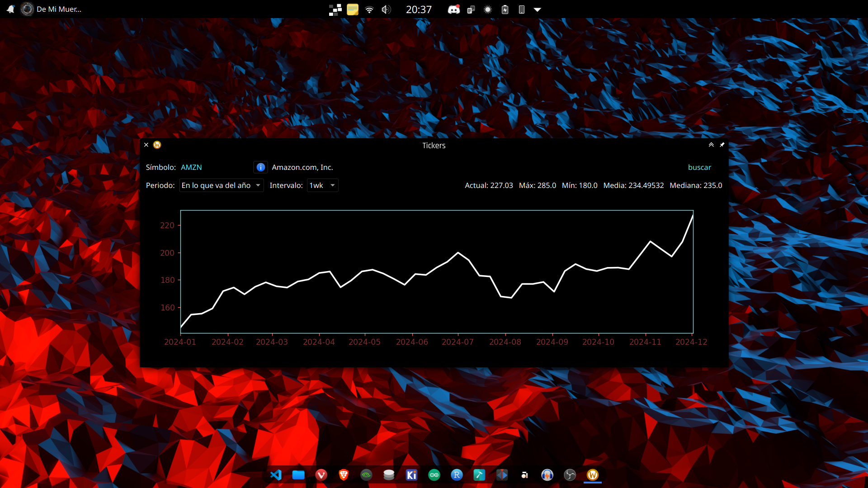
Task: Click the orange W Tickers window icon
Action: click(157, 145)
